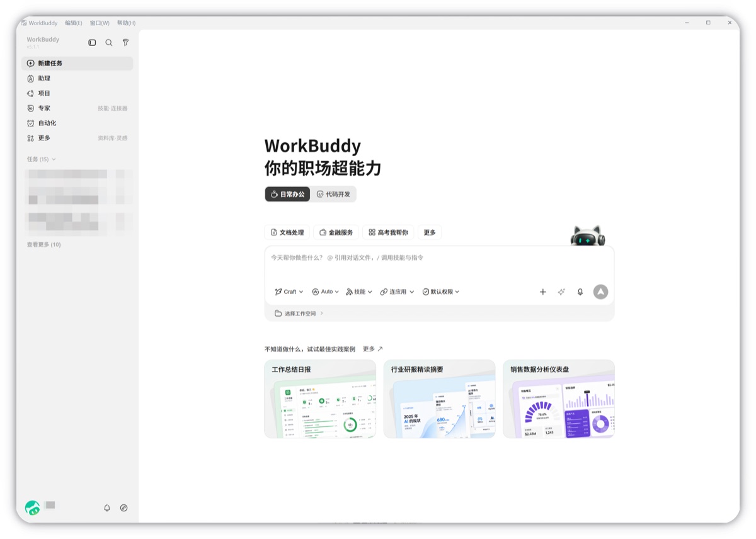Open 选择工作空间 workspace selector
Image resolution: width=756 pixels, height=539 pixels.
click(299, 314)
